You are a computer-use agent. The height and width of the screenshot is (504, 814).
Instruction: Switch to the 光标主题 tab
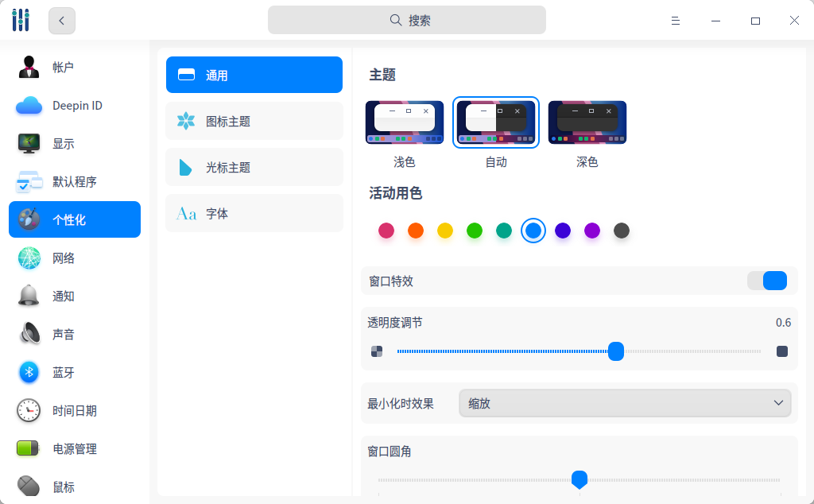tap(254, 167)
